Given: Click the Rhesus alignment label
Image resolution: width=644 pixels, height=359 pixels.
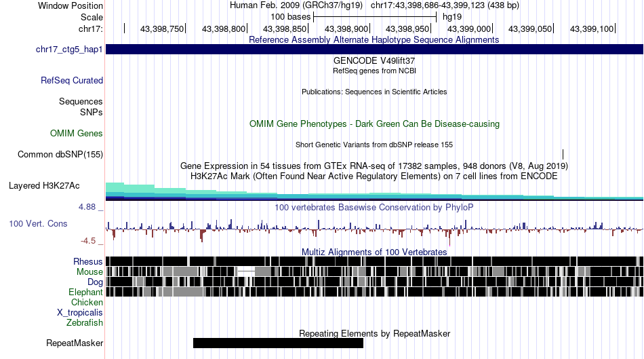Looking at the screenshot, I should [x=88, y=261].
